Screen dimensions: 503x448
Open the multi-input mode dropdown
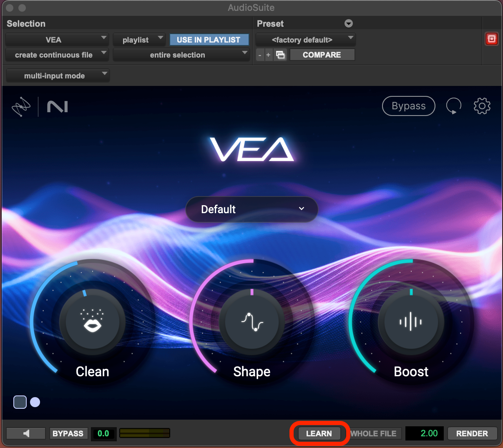[58, 76]
